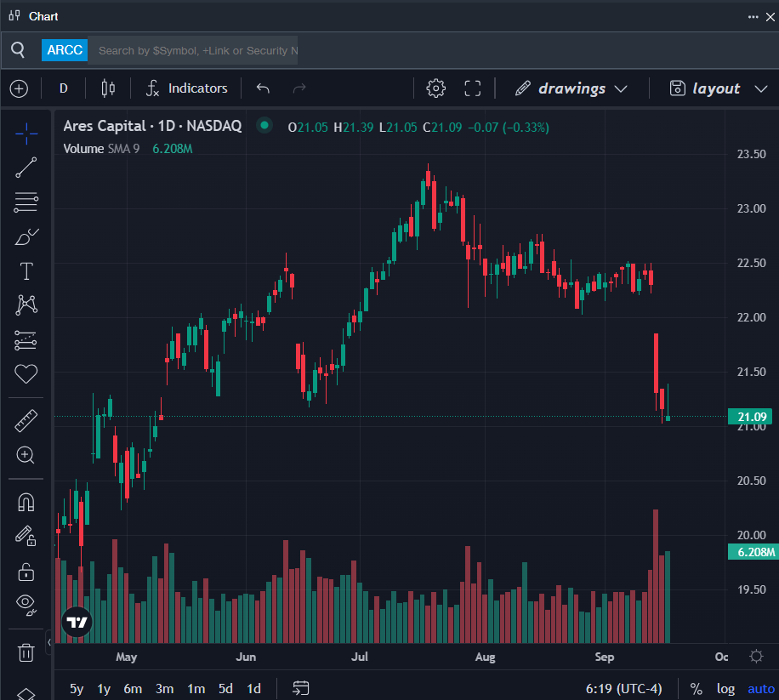779x700 pixels.
Task: Open chart settings gear icon
Action: point(436,88)
